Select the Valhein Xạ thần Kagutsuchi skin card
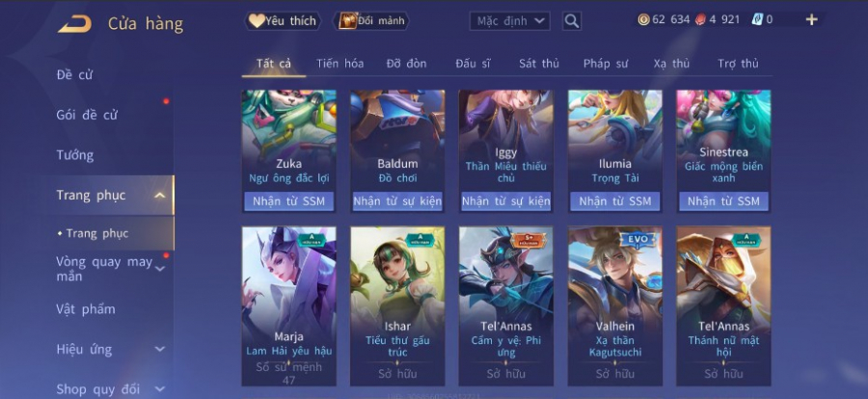Screen dimensions: 868x399 click(x=615, y=306)
